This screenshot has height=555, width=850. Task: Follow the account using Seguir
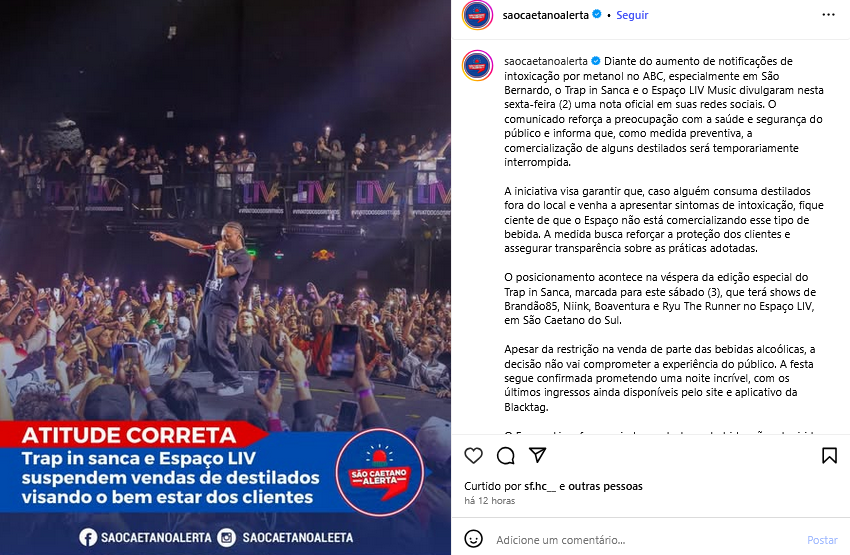coord(632,15)
